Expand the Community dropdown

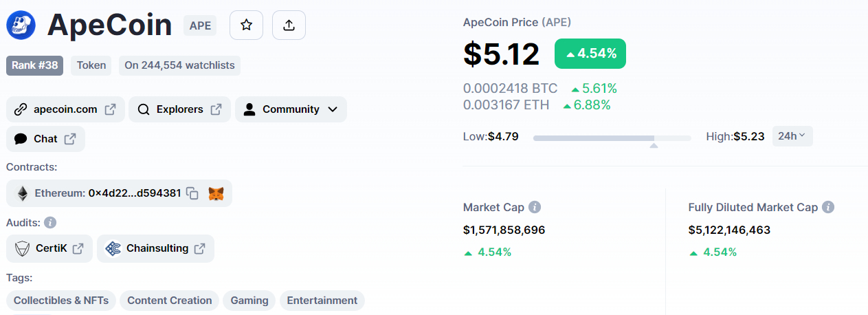291,109
